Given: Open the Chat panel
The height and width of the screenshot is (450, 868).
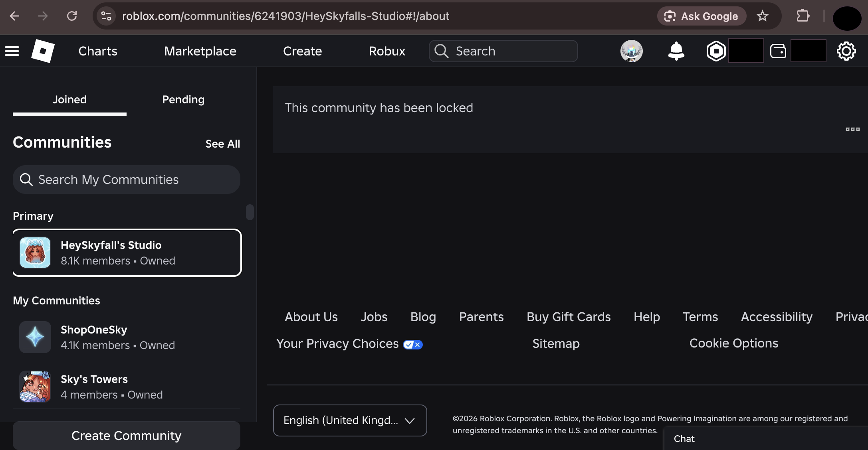Looking at the screenshot, I should coord(766,439).
